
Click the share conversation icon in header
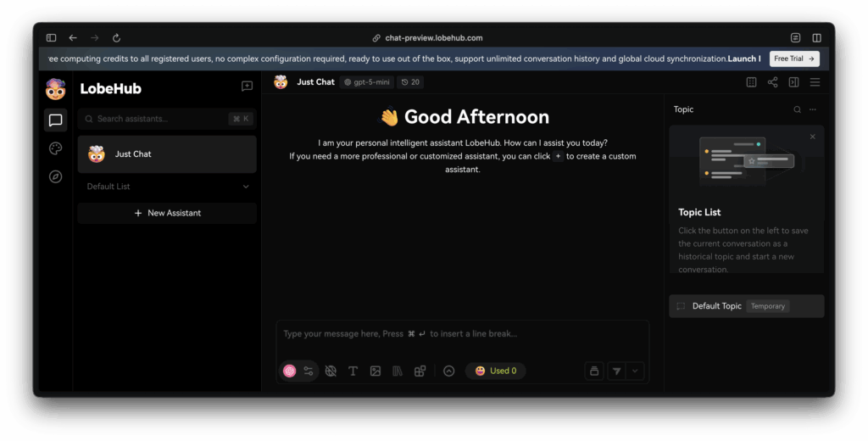click(x=772, y=82)
